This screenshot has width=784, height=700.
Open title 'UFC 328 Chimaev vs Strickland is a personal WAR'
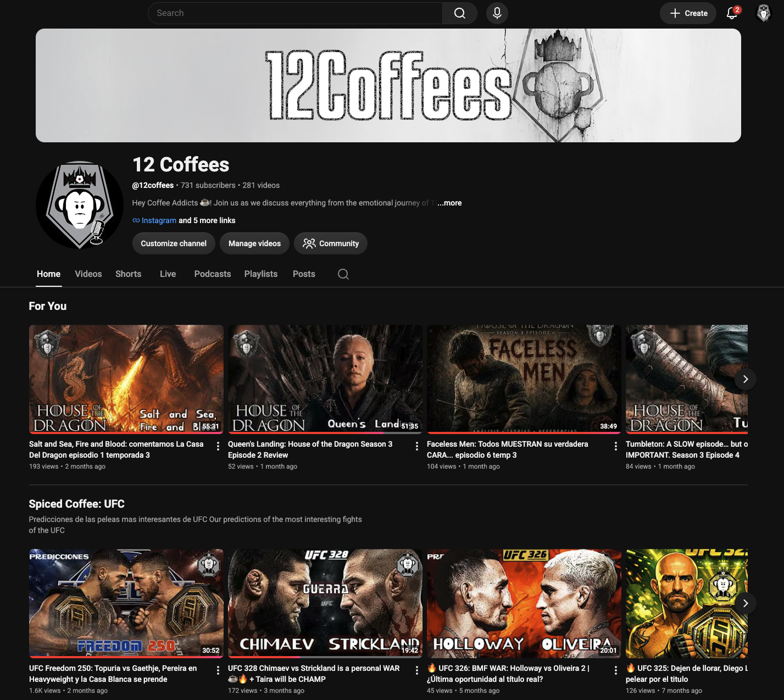314,674
